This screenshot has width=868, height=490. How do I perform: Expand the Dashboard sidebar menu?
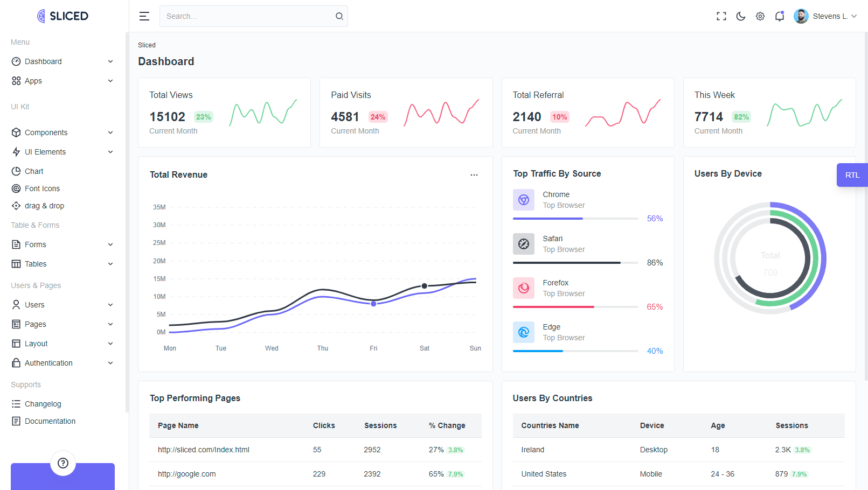(x=63, y=61)
